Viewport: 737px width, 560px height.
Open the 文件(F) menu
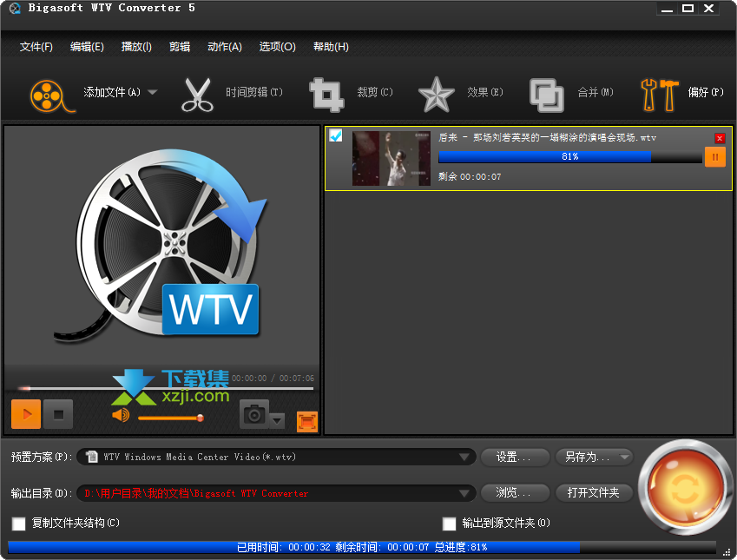coord(36,47)
